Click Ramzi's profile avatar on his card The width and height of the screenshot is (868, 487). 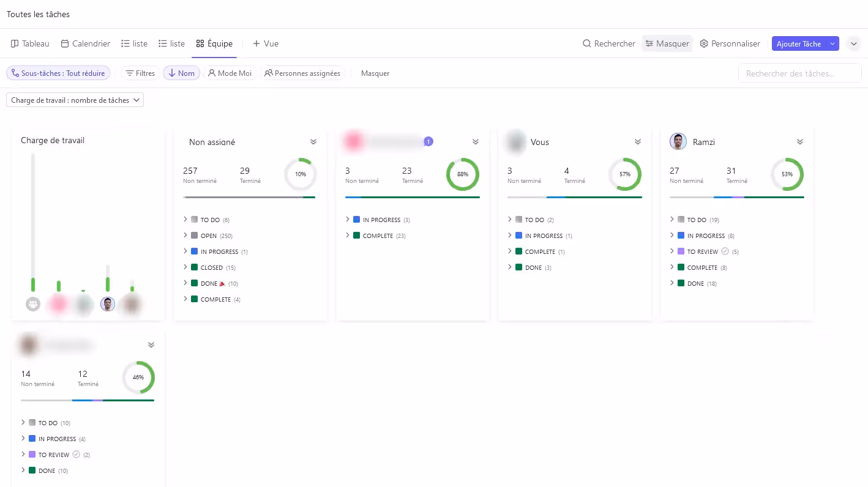click(x=678, y=142)
